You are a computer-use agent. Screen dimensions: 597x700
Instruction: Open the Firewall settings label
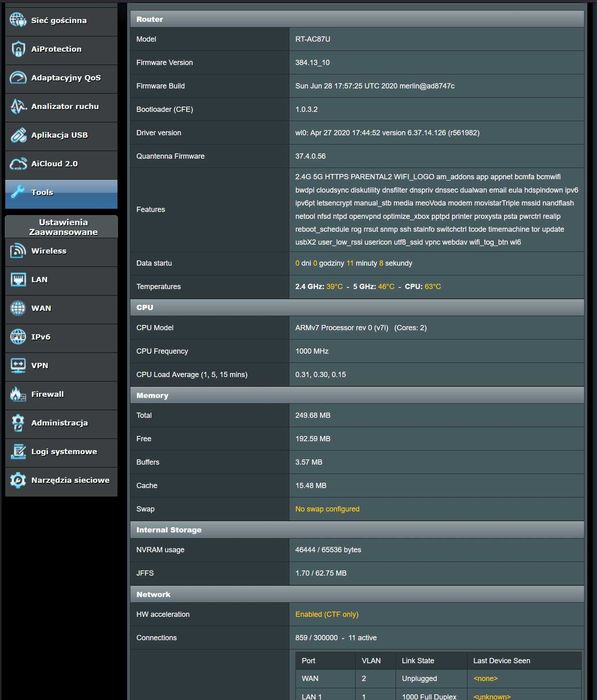47,394
